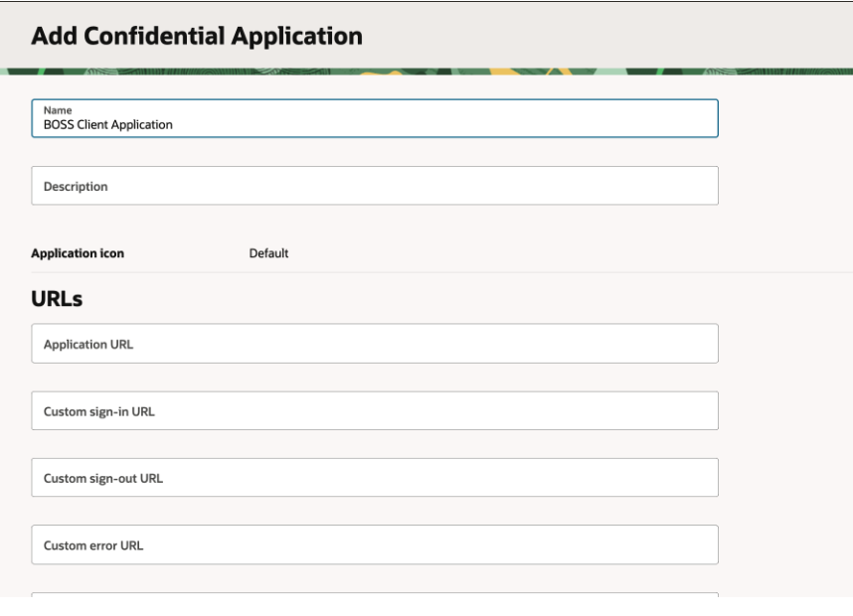The height and width of the screenshot is (616, 853).
Task: Click below the URLs heading above Application URL
Action: coord(374,314)
